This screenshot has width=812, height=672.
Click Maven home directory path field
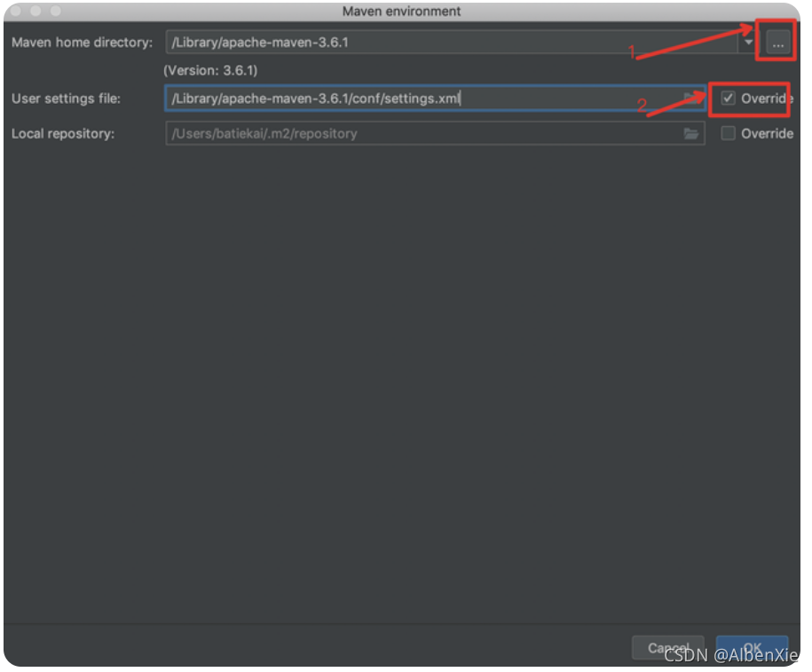tap(451, 42)
